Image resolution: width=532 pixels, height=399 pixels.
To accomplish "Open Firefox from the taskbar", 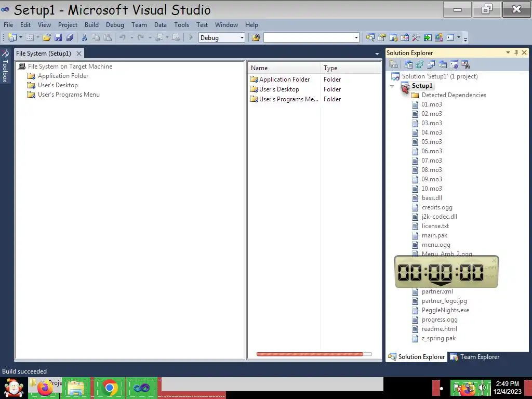I will 45,388.
